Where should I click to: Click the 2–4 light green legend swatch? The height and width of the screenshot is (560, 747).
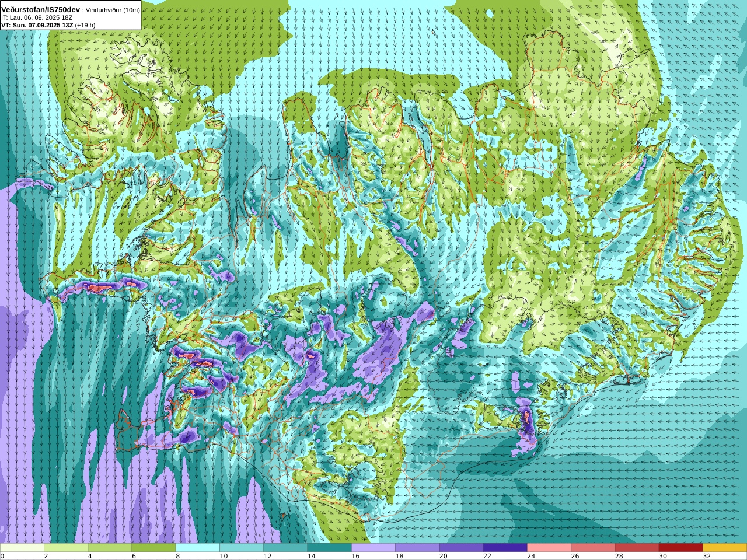point(65,548)
